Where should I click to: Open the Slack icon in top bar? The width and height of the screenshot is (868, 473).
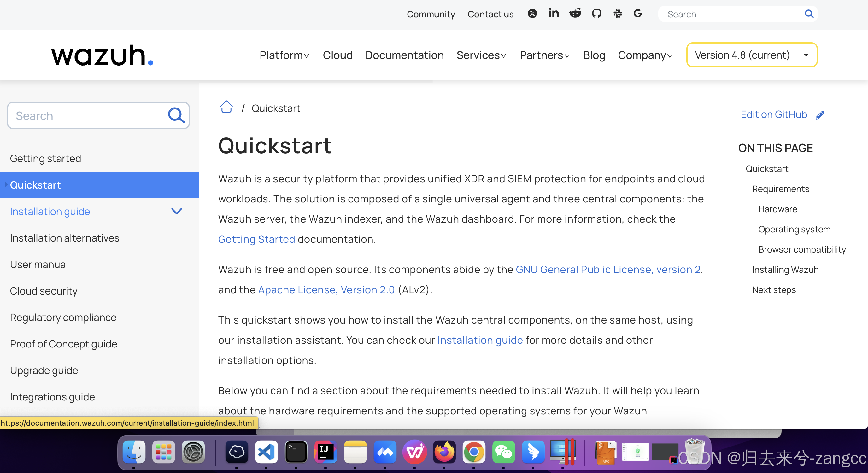click(x=618, y=14)
